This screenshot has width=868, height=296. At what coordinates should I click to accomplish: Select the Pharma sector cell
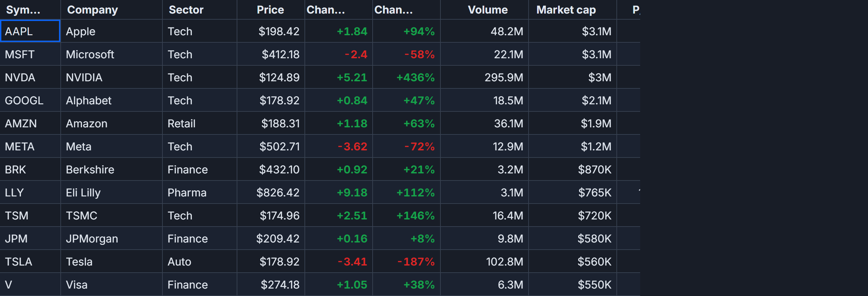click(200, 192)
